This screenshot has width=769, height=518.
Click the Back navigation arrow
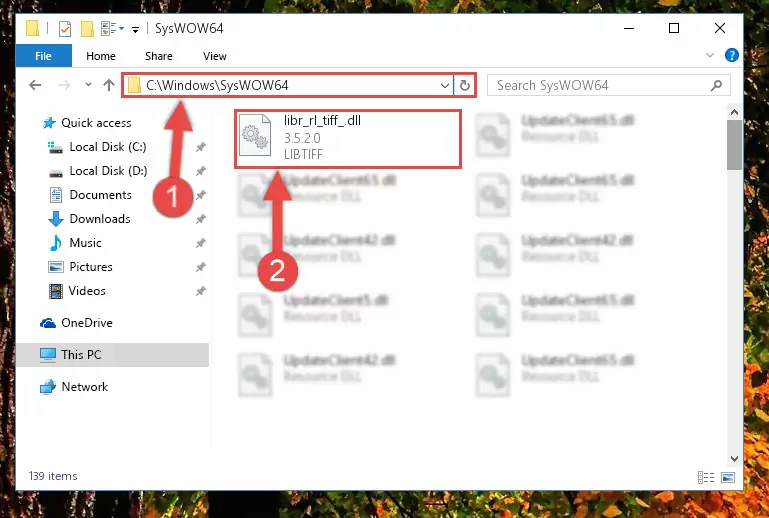(x=35, y=85)
